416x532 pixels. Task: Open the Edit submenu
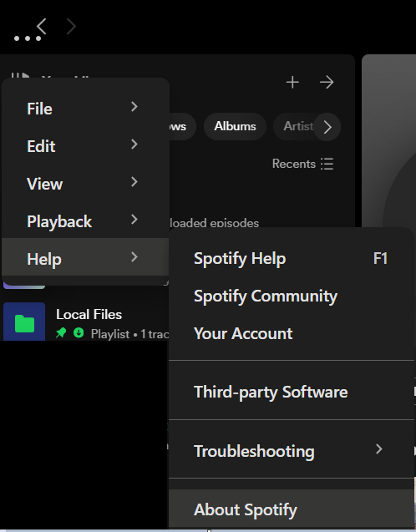(x=85, y=146)
